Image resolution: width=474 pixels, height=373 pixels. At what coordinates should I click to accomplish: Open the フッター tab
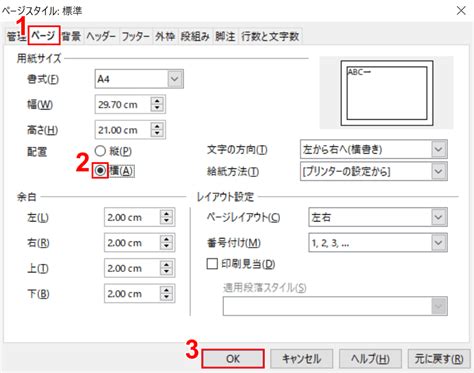(x=135, y=36)
